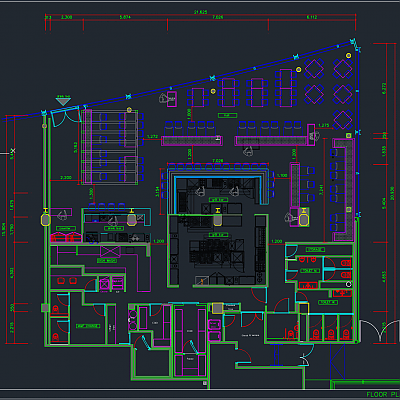
Task: Click the 5.874 dimension label
Action: click(125, 17)
